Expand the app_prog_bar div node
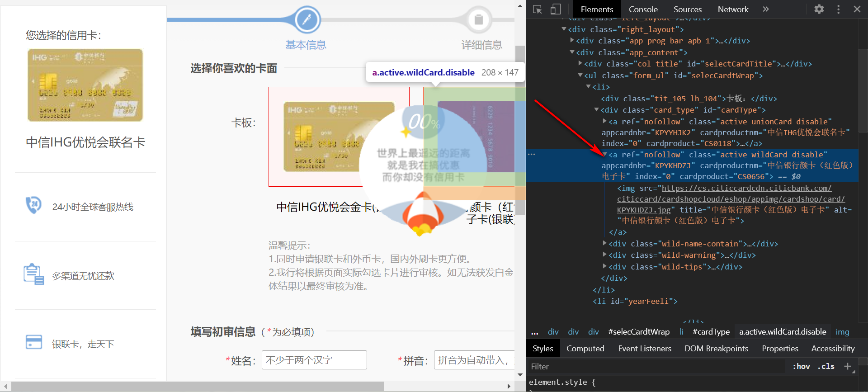 click(572, 40)
